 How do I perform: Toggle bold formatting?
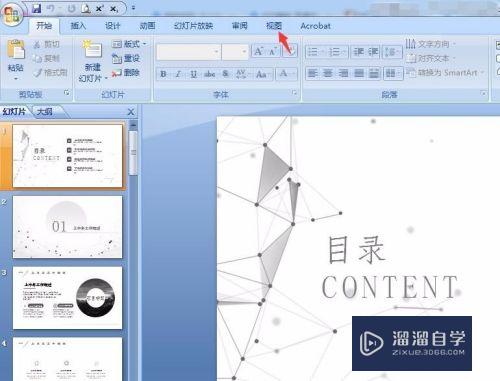[163, 74]
